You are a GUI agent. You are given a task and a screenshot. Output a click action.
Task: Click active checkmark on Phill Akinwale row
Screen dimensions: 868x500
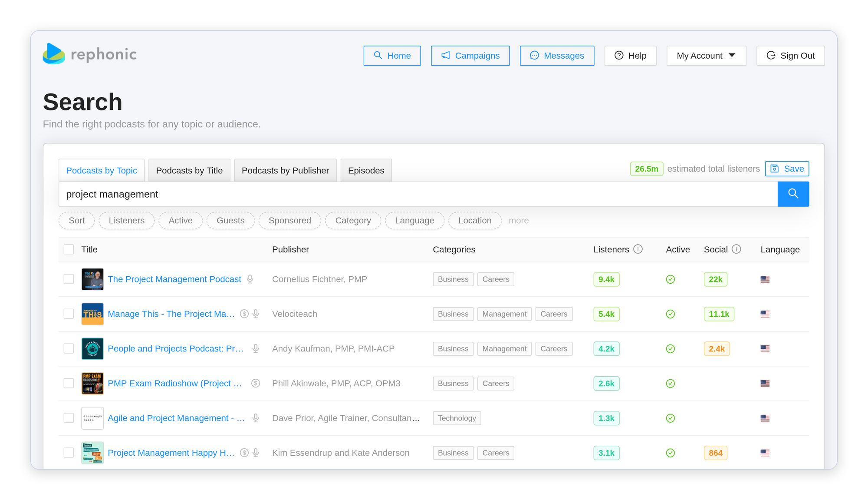point(670,384)
